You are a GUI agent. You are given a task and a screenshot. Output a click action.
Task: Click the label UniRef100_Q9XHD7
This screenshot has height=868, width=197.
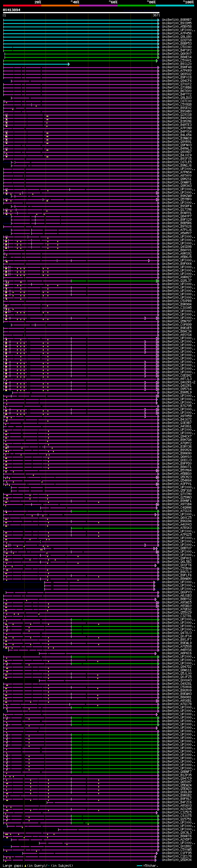click(x=177, y=152)
